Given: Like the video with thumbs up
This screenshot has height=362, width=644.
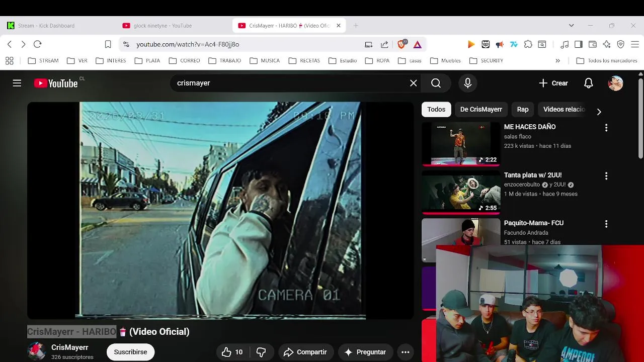Looking at the screenshot, I should (232, 352).
